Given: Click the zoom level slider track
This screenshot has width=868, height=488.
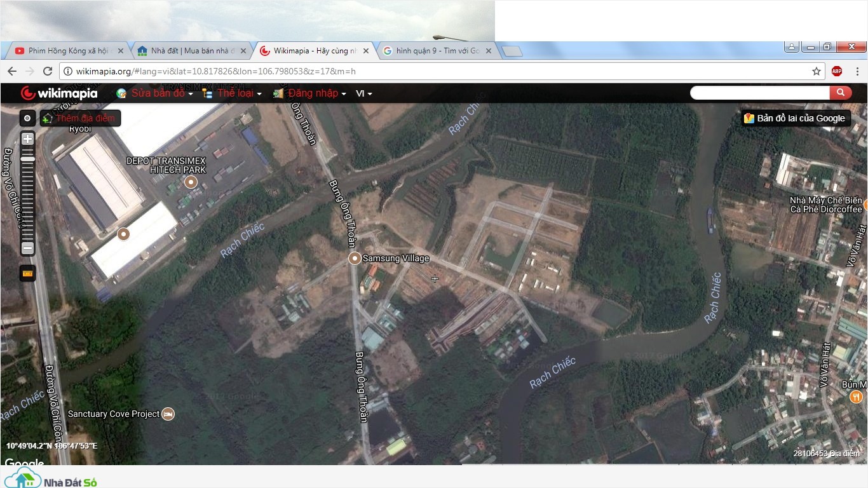Looking at the screenshot, I should pos(27,194).
